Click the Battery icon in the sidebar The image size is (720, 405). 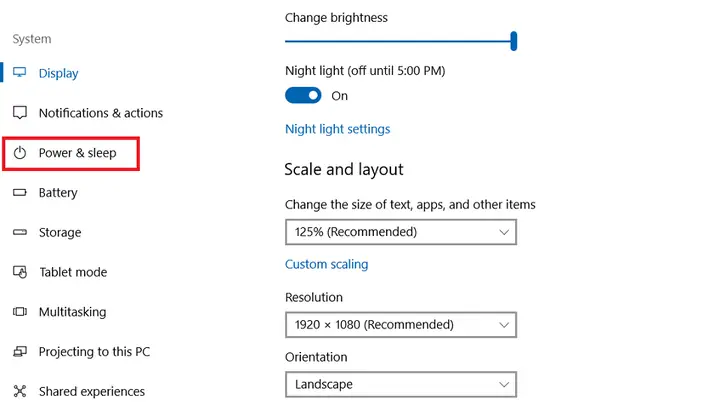coord(19,192)
